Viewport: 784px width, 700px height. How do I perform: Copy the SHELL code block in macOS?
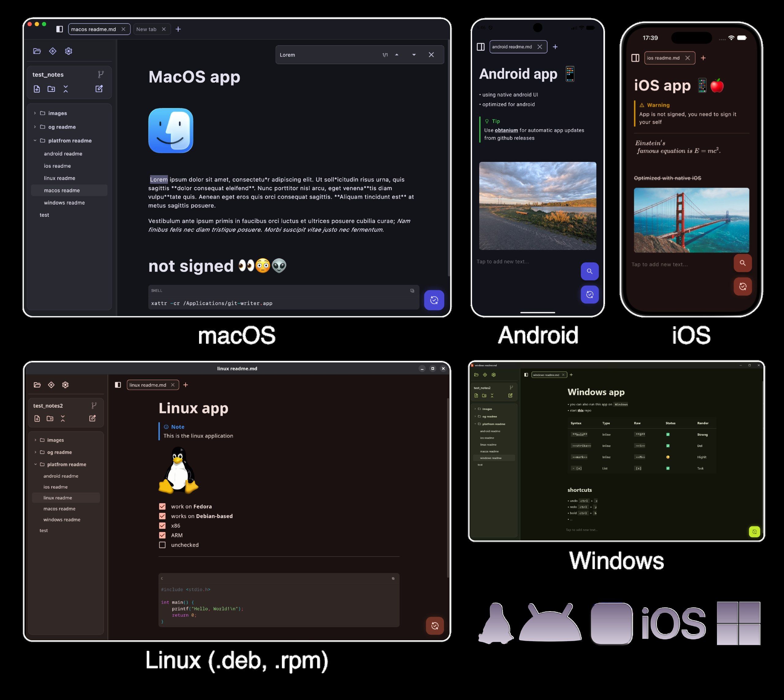pyautogui.click(x=412, y=291)
